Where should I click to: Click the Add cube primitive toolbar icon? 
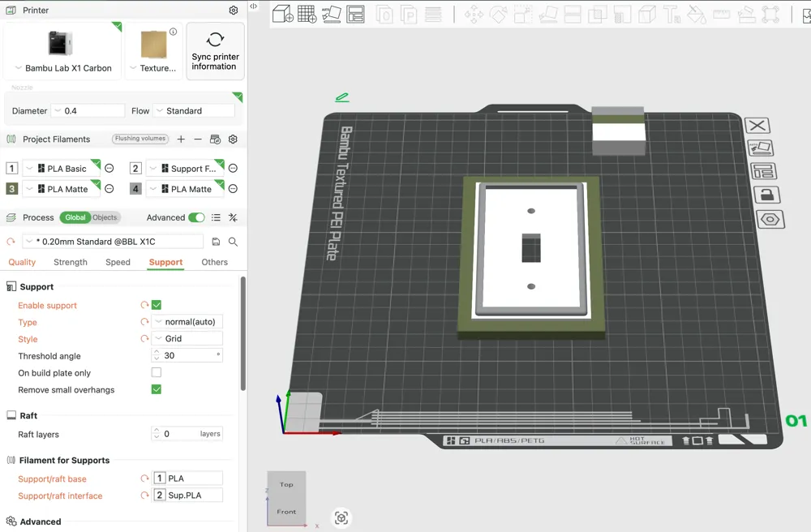coord(282,14)
